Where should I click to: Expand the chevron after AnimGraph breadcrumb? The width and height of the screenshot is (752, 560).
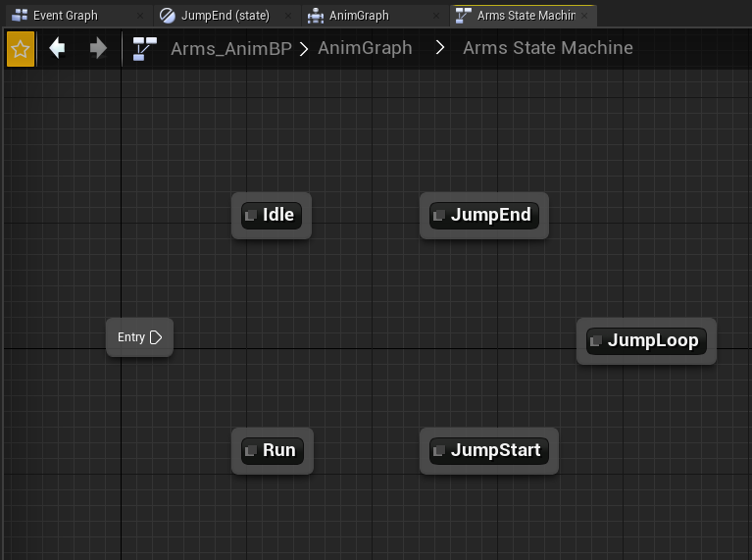pyautogui.click(x=440, y=47)
